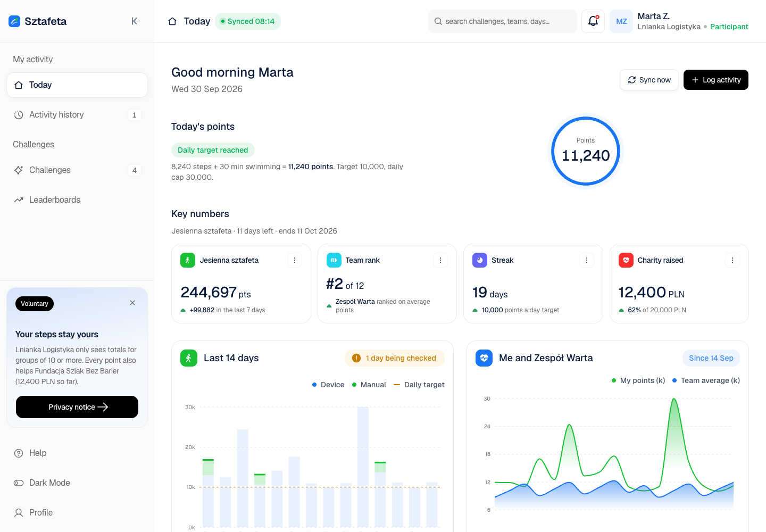Viewport: 766px width, 532px height.
Task: Click the Synced 08:14 status pill
Action: coord(248,21)
